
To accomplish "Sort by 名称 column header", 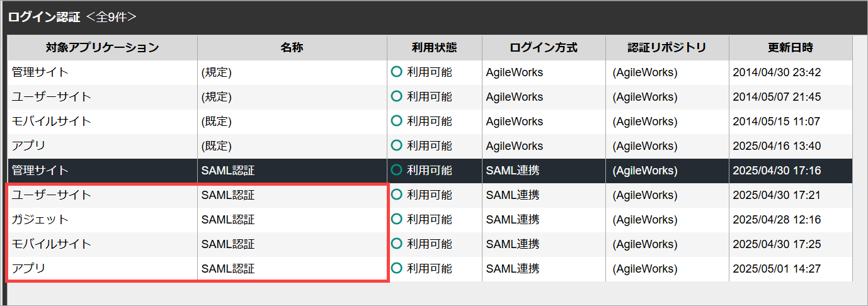I will [x=292, y=48].
